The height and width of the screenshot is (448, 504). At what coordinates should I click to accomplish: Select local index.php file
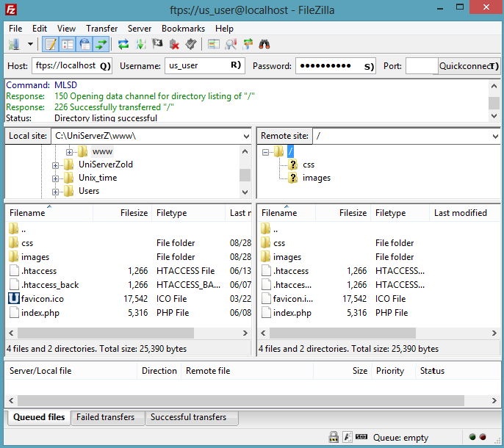pos(40,313)
